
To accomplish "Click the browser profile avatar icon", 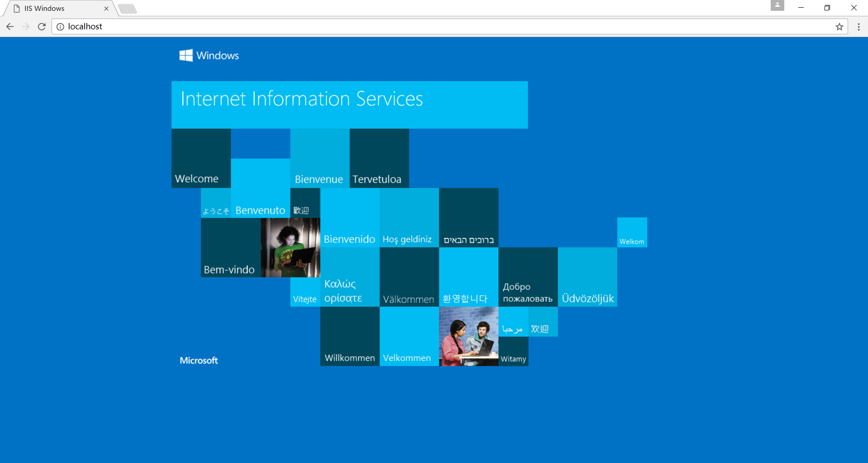I will coord(777,6).
